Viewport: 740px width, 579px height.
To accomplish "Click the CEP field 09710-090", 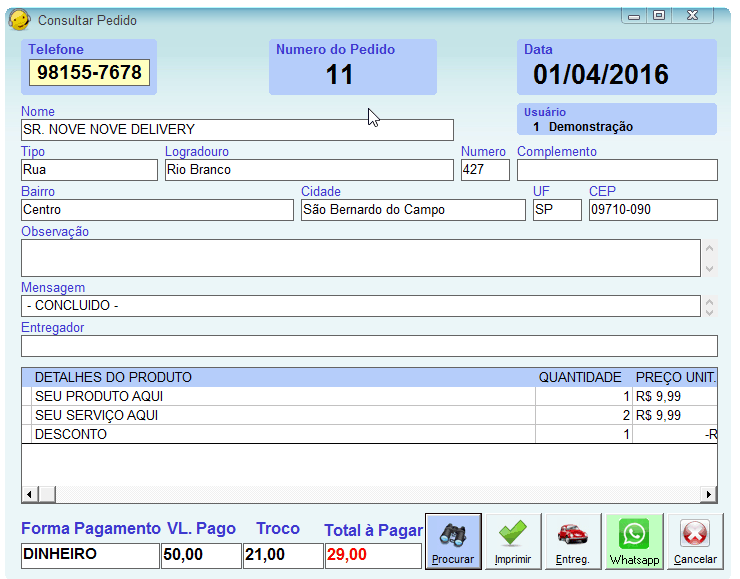I will point(653,210).
